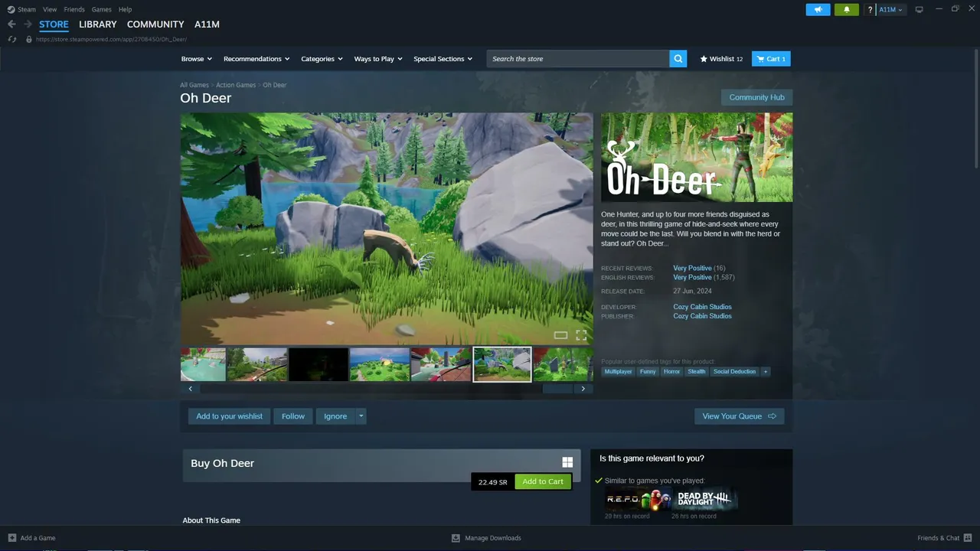Switch to the COMMUNITY tab
The width and height of the screenshot is (980, 551).
[x=155, y=24]
